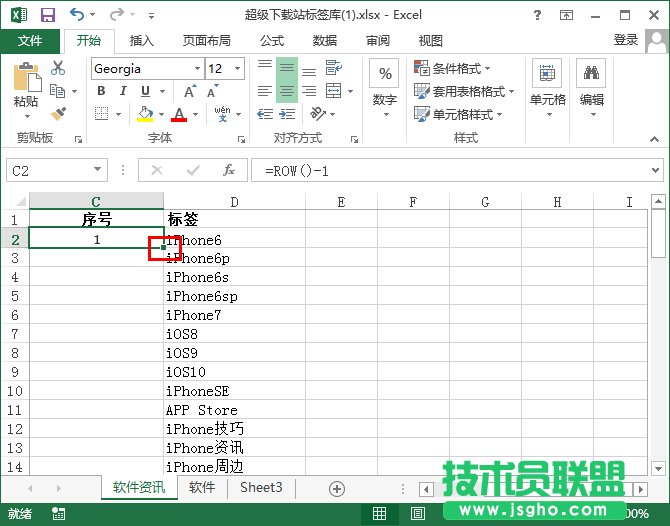Toggle Italic formatting
670x526 pixels.
123,91
